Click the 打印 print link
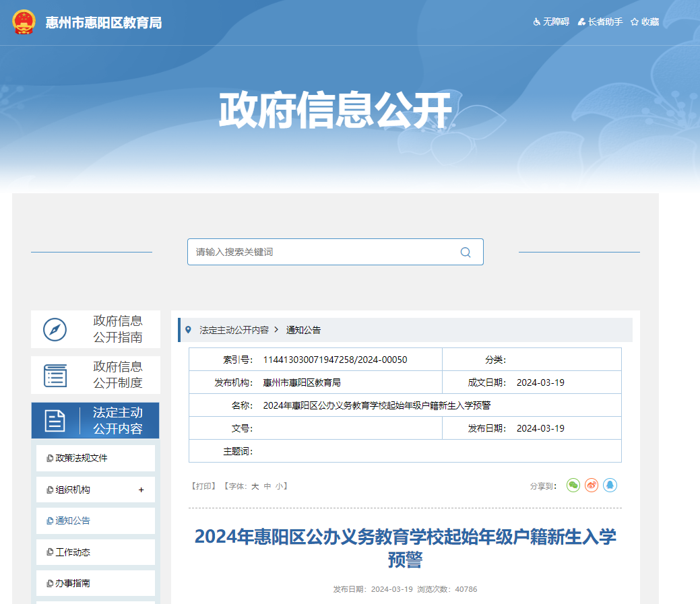Image resolution: width=700 pixels, height=604 pixels. click(203, 485)
